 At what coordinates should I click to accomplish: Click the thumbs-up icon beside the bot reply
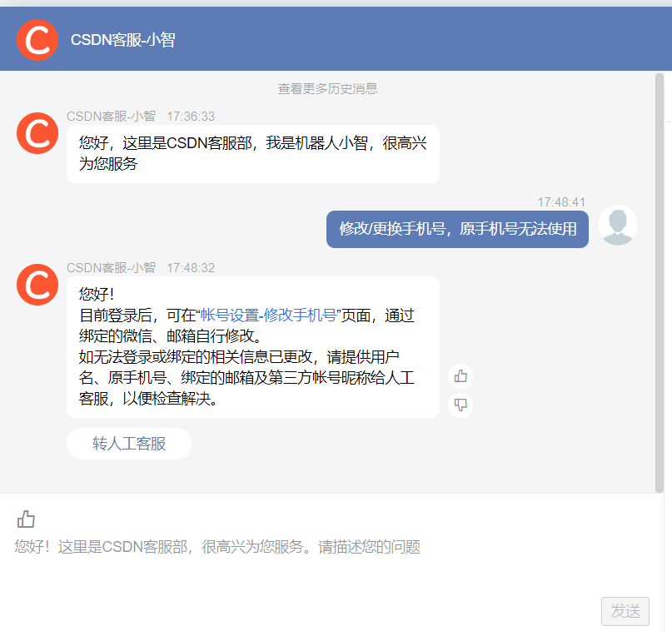(460, 376)
